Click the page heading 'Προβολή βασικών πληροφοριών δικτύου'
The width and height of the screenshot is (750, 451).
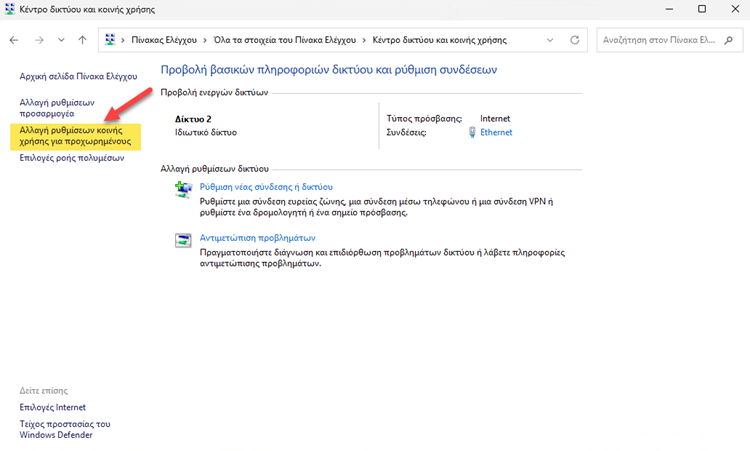click(329, 70)
